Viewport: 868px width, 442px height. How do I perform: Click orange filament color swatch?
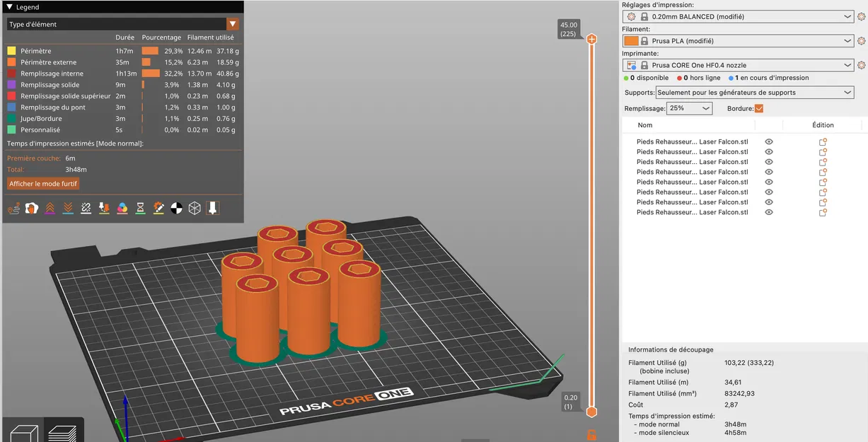tap(631, 41)
